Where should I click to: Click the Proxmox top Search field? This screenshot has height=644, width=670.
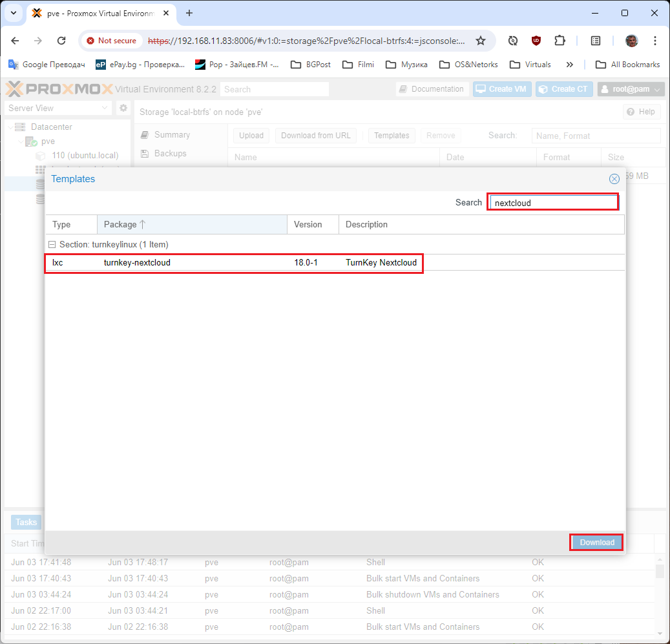click(275, 89)
